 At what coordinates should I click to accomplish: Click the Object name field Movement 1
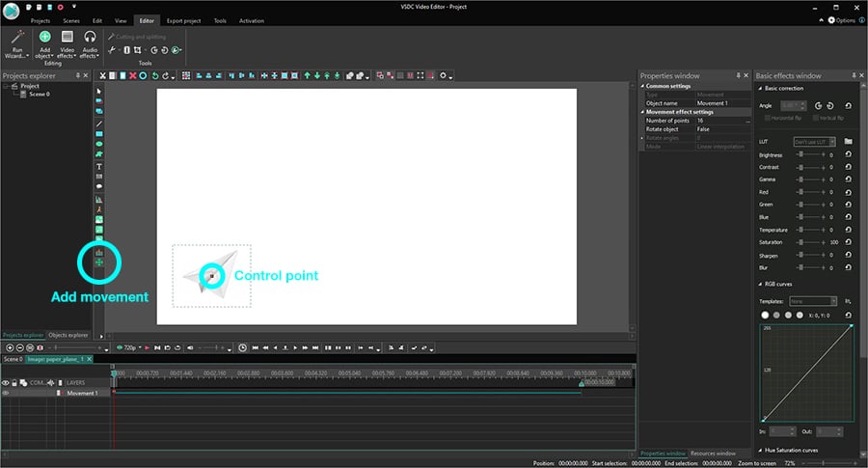(x=723, y=103)
